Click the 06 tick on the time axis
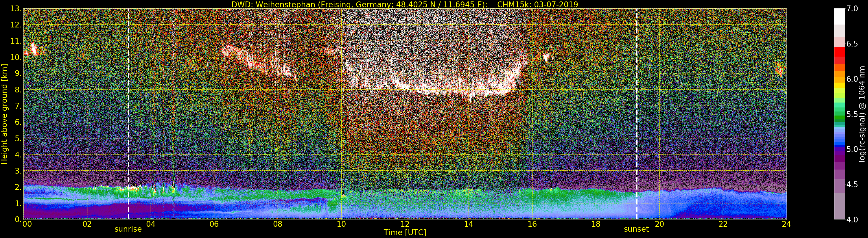The width and height of the screenshot is (868, 238). point(214,224)
